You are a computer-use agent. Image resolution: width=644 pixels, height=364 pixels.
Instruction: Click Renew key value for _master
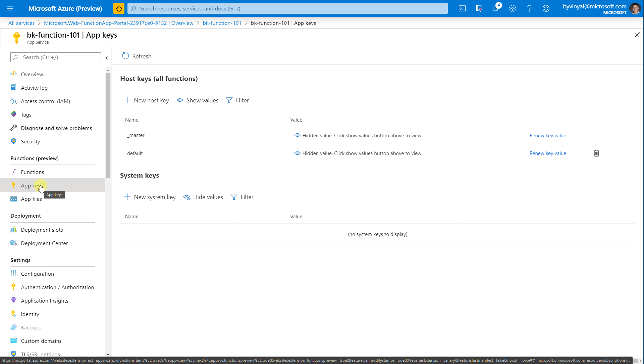(548, 136)
